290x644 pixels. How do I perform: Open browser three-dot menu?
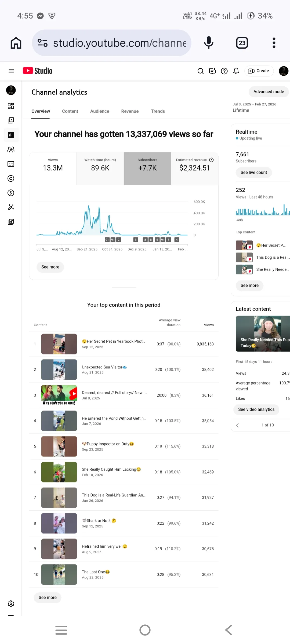pyautogui.click(x=274, y=43)
